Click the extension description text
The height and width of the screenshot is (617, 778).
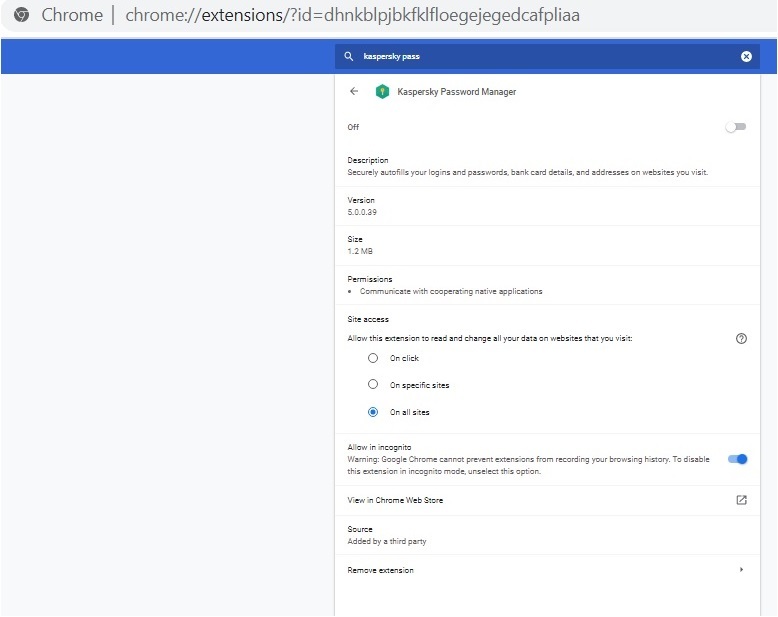pos(527,172)
